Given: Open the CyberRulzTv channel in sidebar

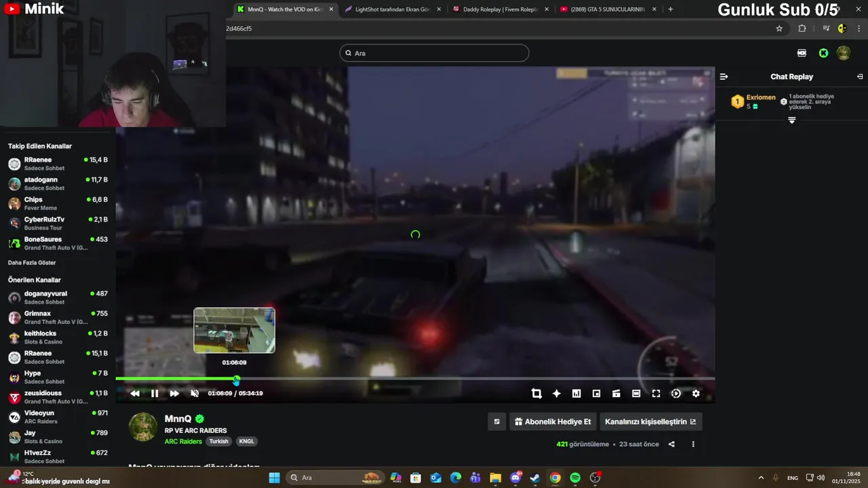Looking at the screenshot, I should tap(58, 223).
